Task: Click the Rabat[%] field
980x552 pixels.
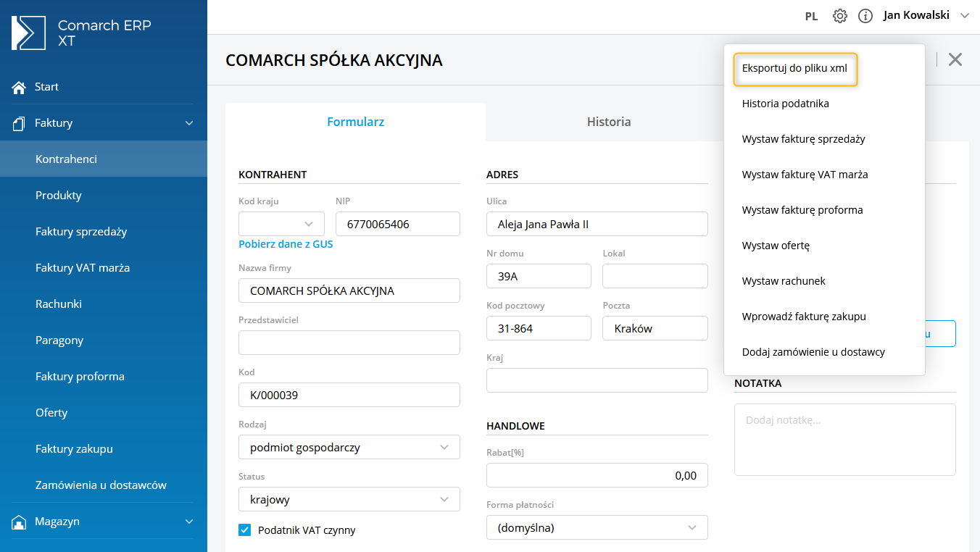Action: click(597, 475)
